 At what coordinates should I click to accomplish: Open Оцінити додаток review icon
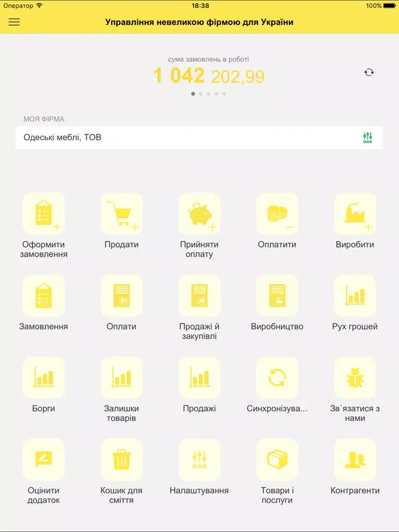[x=44, y=460]
